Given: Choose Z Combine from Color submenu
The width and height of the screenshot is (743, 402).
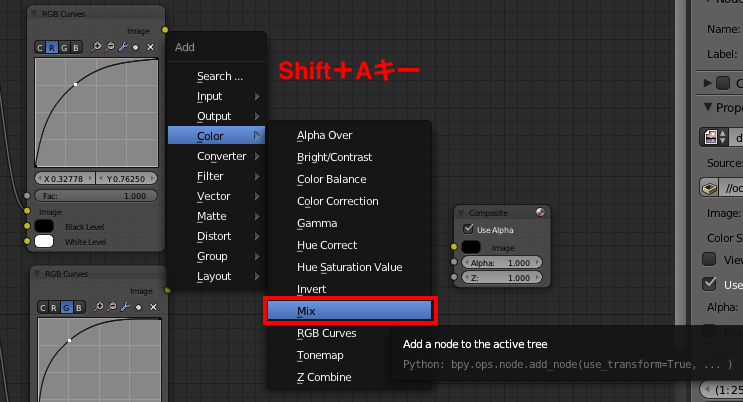Looking at the screenshot, I should pyautogui.click(x=350, y=377).
